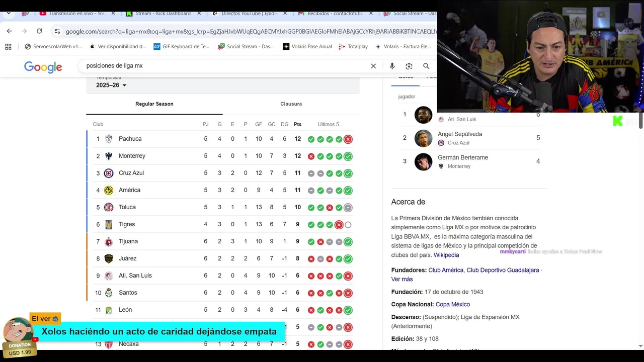The width and height of the screenshot is (644, 362).
Task: Switch to the Social Stream browser tab
Action: click(410, 13)
